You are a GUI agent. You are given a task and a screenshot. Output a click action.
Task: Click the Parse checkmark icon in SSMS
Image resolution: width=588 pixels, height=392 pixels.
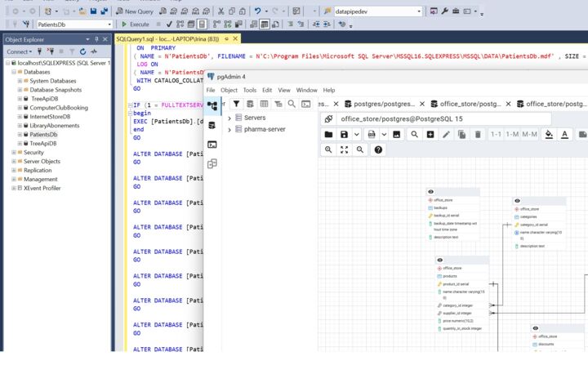[x=169, y=24]
